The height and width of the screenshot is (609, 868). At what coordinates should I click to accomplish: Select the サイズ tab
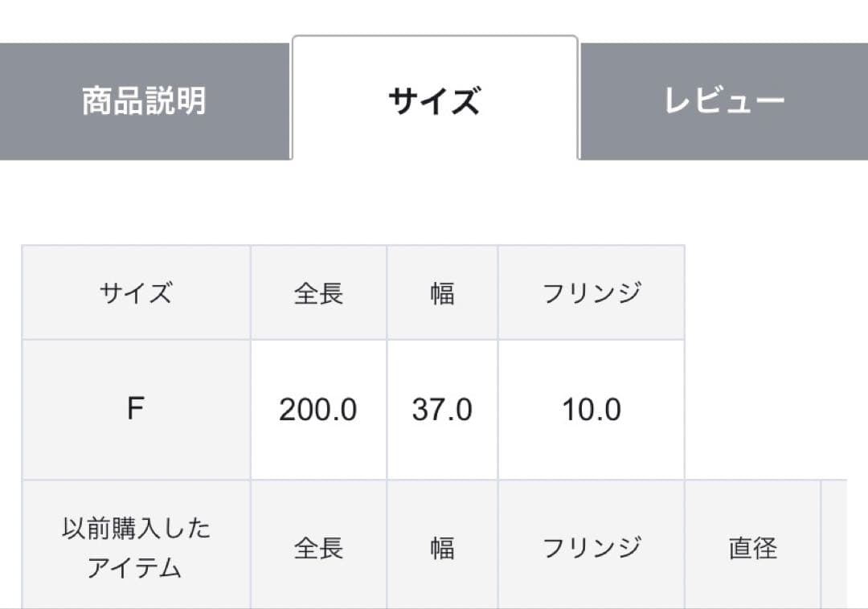click(x=434, y=102)
